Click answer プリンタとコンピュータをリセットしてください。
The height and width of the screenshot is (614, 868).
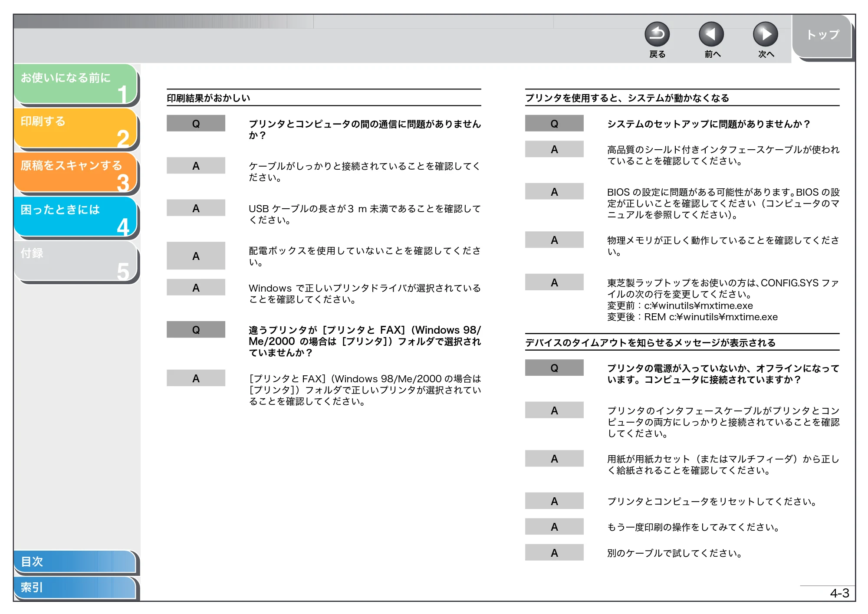712,502
